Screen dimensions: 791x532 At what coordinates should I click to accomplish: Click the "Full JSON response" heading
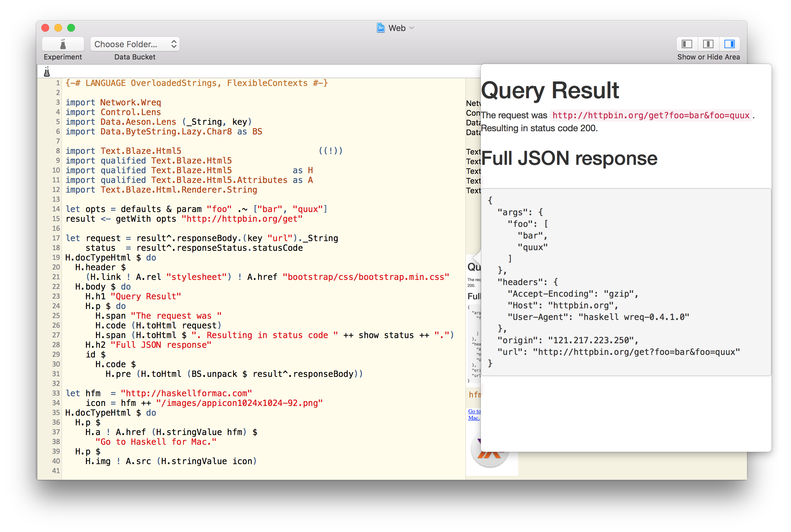(569, 158)
